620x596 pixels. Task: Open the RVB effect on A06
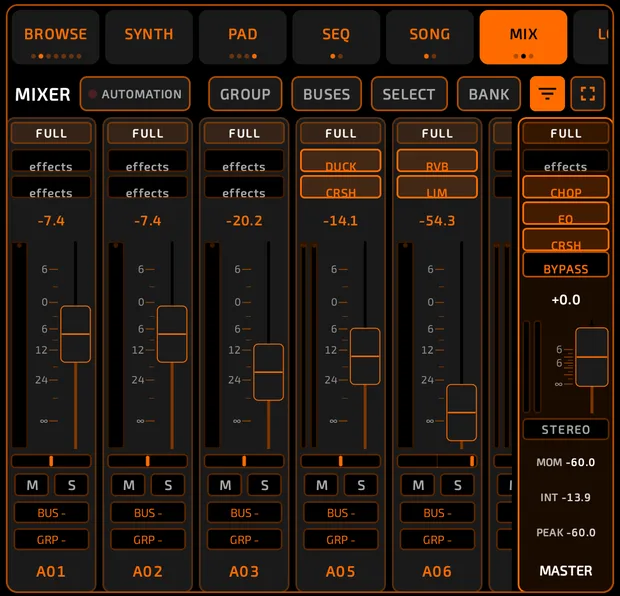tap(437, 161)
